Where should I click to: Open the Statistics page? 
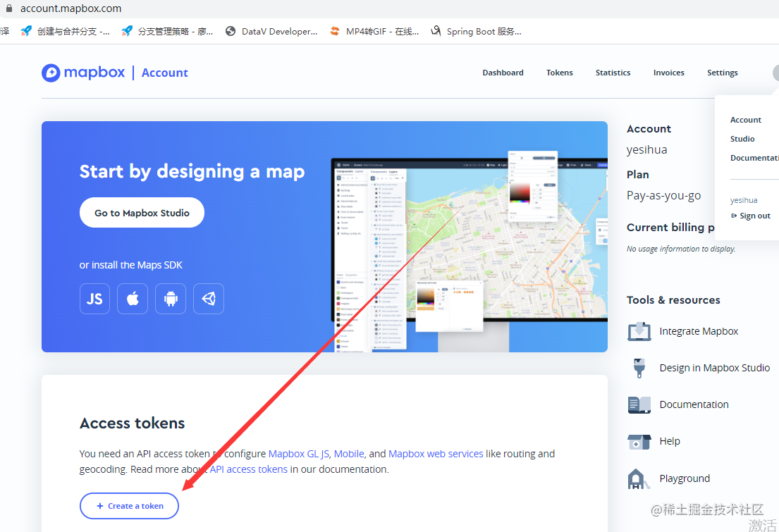[x=613, y=72]
